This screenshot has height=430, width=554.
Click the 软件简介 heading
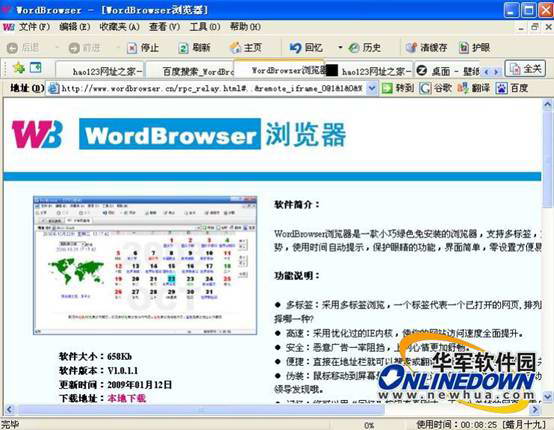pyautogui.click(x=297, y=204)
